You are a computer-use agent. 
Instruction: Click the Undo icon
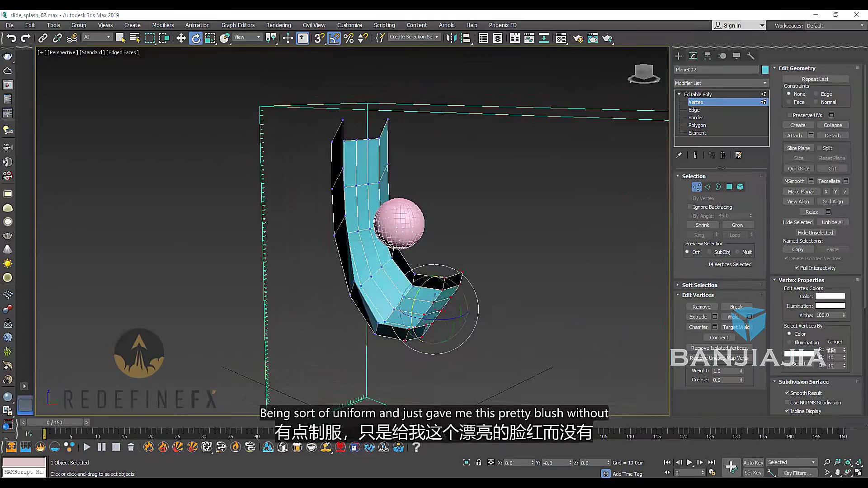tap(11, 38)
